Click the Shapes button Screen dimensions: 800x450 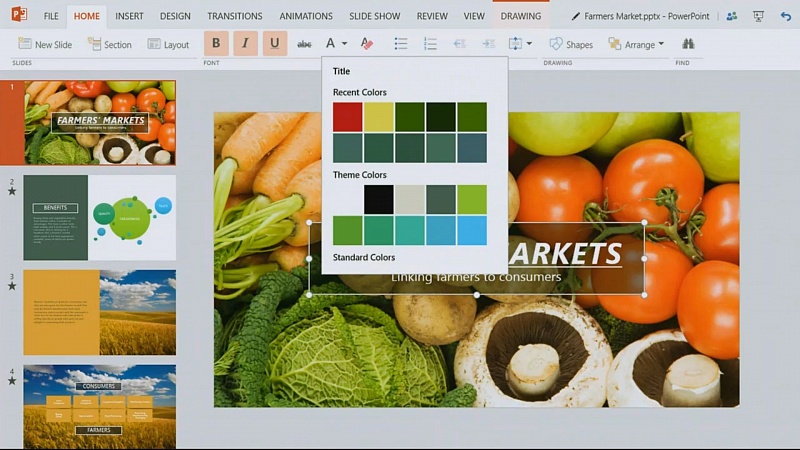(571, 44)
